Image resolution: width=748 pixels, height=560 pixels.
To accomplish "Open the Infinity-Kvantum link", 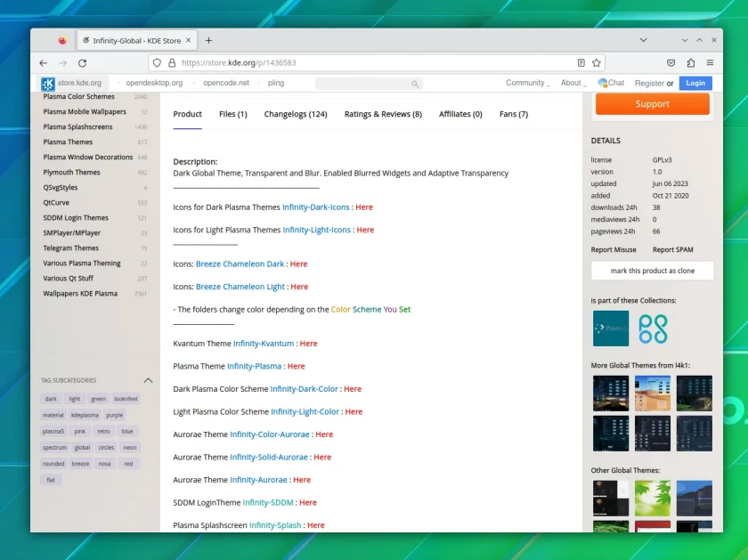I will tap(264, 344).
